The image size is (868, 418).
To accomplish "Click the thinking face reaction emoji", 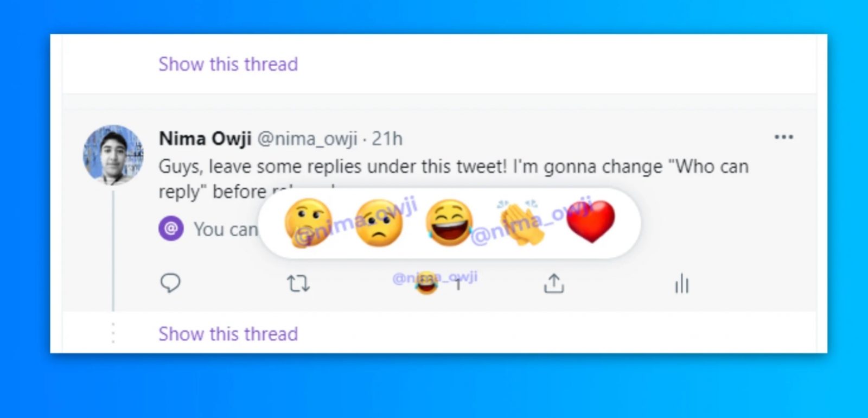I will tap(308, 222).
